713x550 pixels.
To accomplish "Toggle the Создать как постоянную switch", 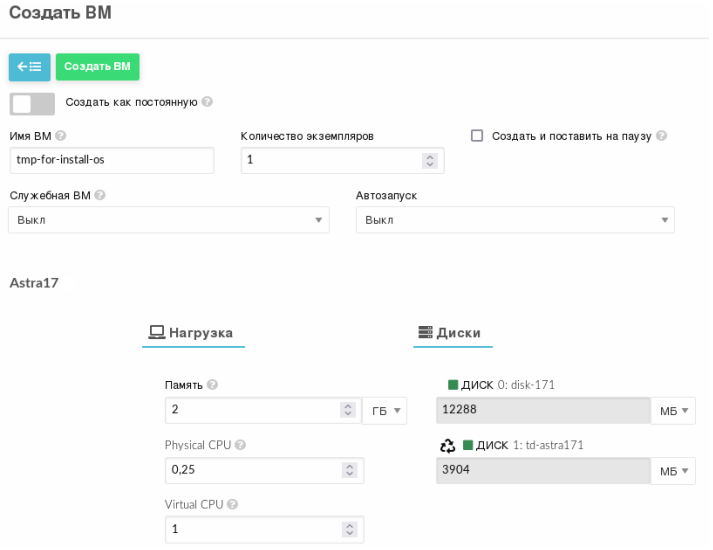I will (x=32, y=103).
